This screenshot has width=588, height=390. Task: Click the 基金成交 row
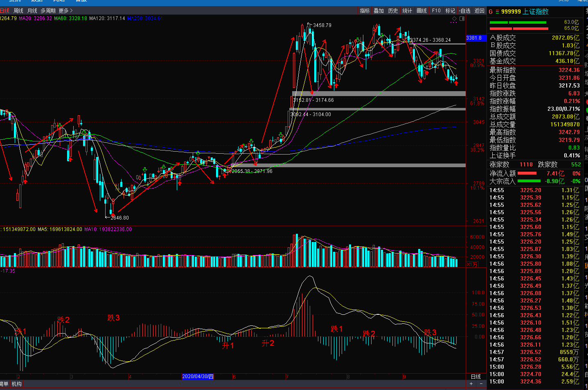pos(534,61)
